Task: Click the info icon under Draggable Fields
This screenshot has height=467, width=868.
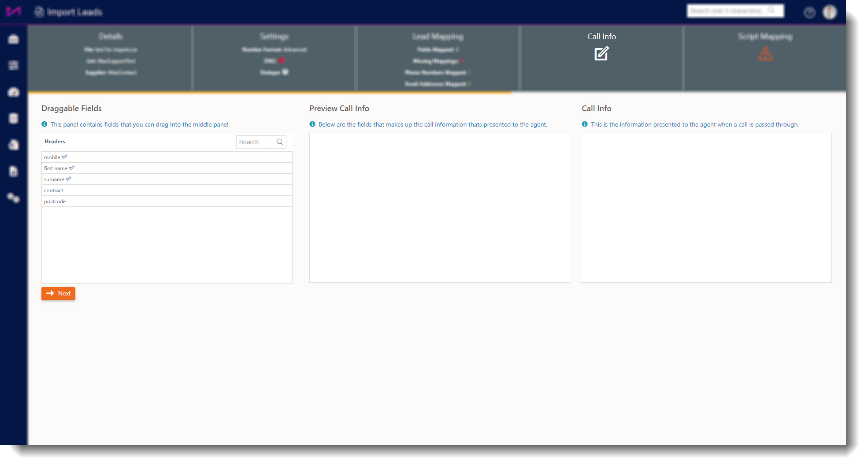Action: coord(45,124)
